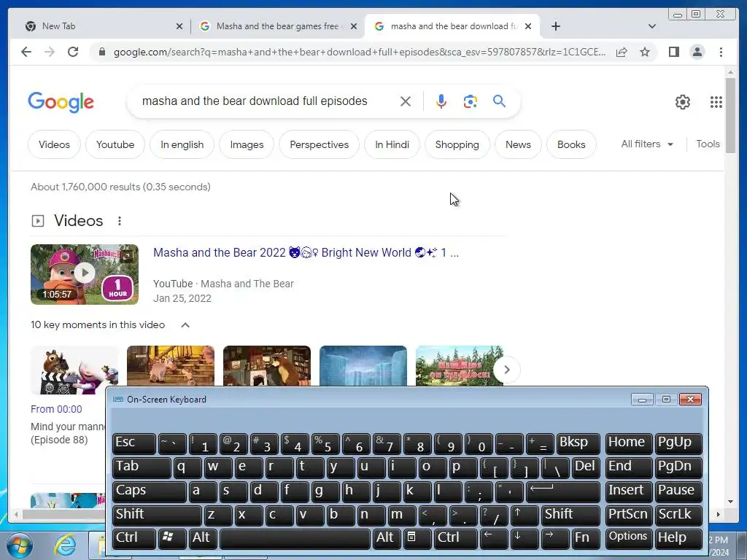This screenshot has width=747, height=560.
Task: Click the horizontal scrollbar right arrow
Action: 719,514
